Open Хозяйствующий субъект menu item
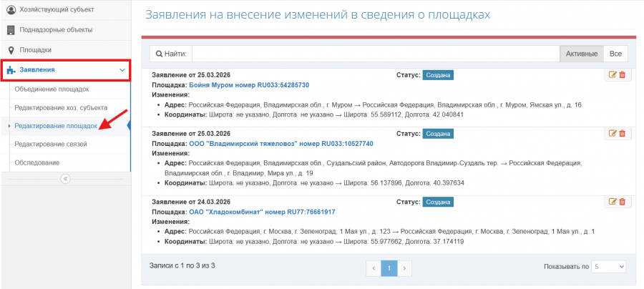The image size is (644, 289). pyautogui.click(x=56, y=10)
